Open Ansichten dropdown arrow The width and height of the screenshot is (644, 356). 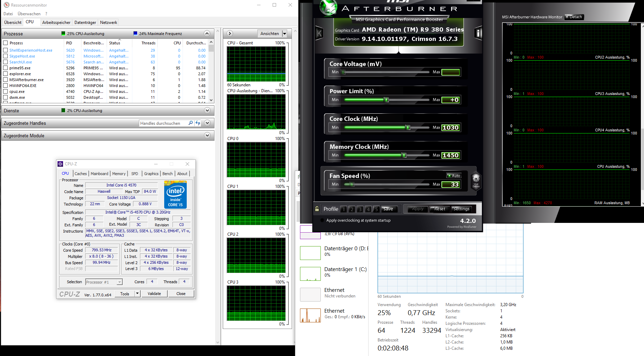[284, 34]
